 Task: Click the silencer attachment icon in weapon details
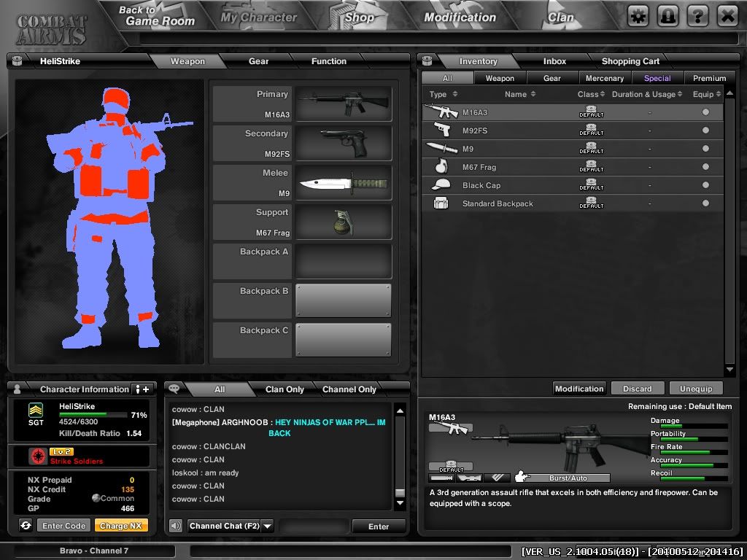(441, 478)
